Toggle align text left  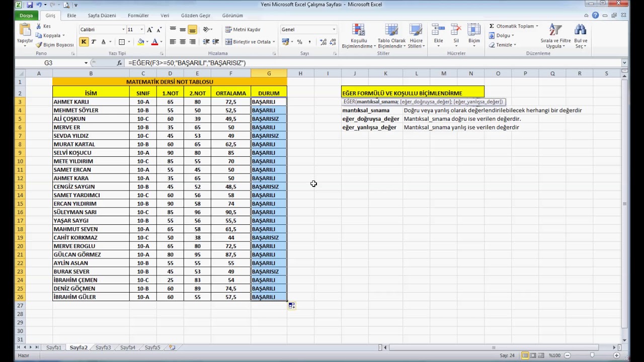coord(173,42)
